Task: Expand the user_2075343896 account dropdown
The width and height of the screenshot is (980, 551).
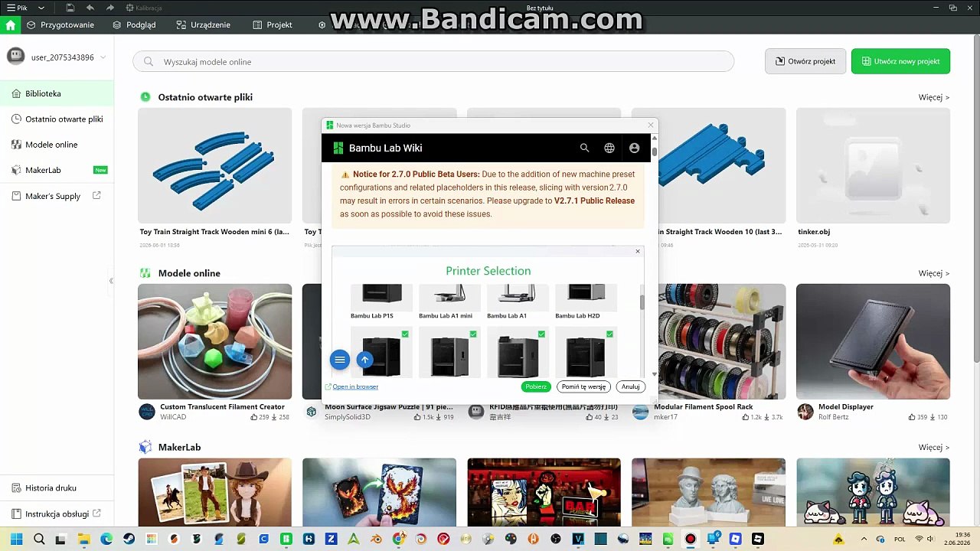Action: coord(103,57)
